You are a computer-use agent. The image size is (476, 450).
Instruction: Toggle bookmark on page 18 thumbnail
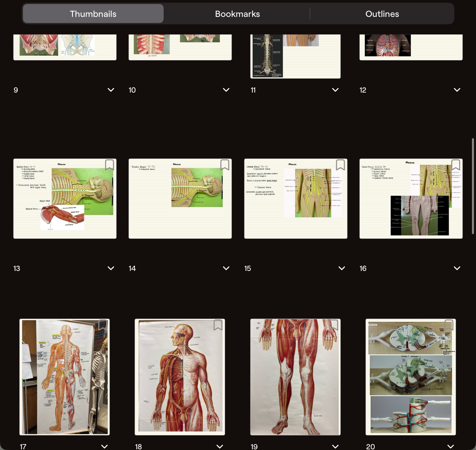click(x=218, y=325)
